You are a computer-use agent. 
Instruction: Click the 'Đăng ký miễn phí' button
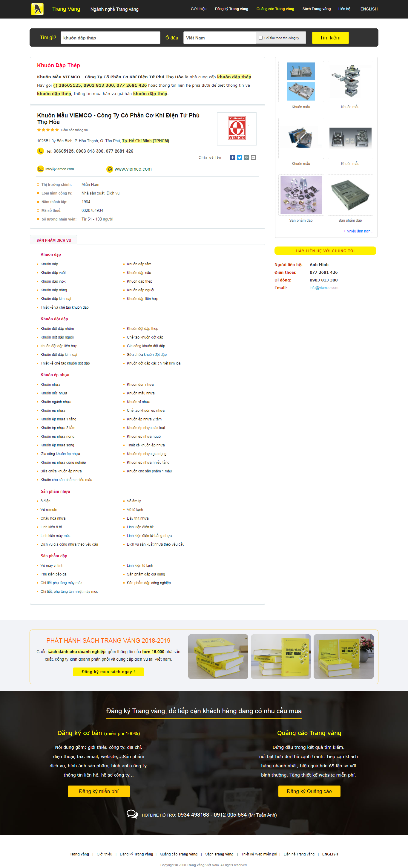98,791
